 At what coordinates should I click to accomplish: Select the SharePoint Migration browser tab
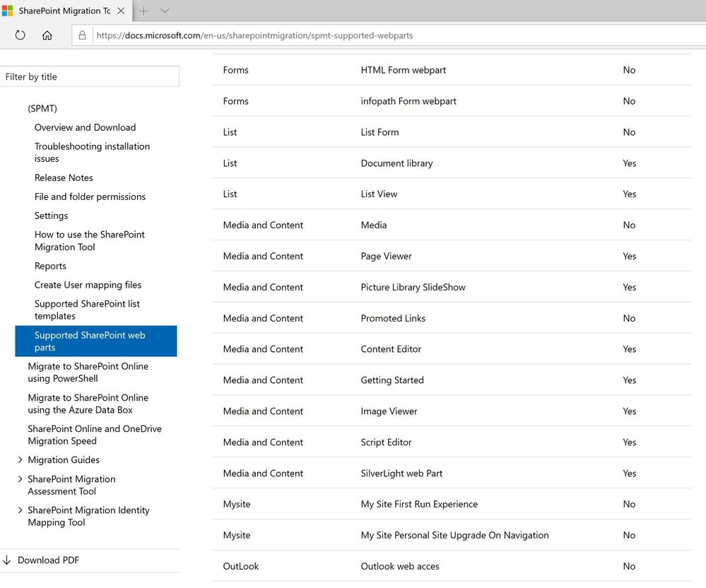[x=66, y=11]
